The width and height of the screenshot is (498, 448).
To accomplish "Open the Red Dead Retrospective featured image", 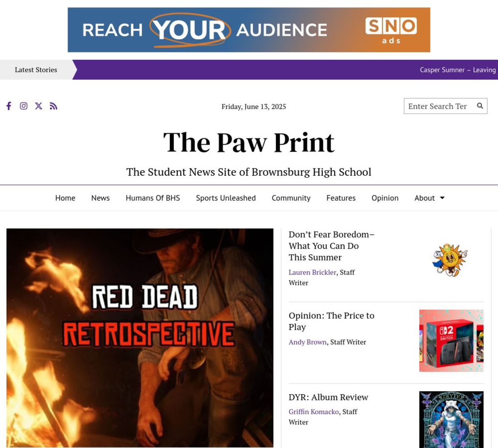I will [140, 338].
